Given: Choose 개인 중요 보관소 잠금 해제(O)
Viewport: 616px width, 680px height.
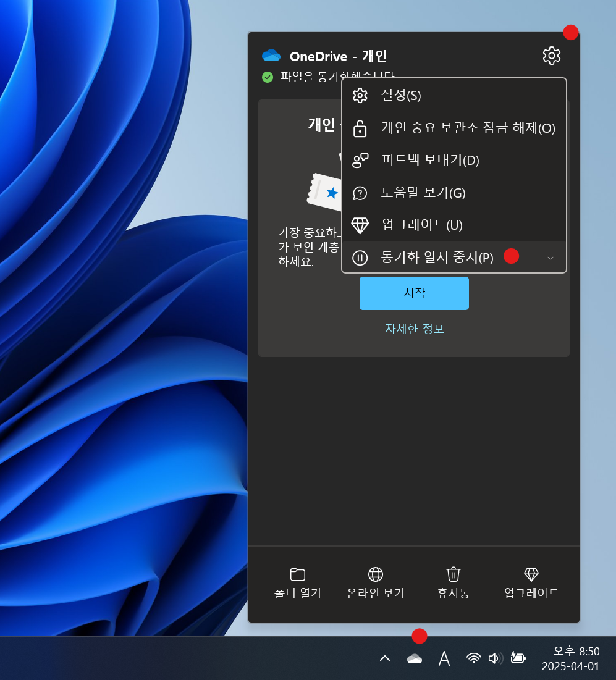Looking at the screenshot, I should 454,128.
